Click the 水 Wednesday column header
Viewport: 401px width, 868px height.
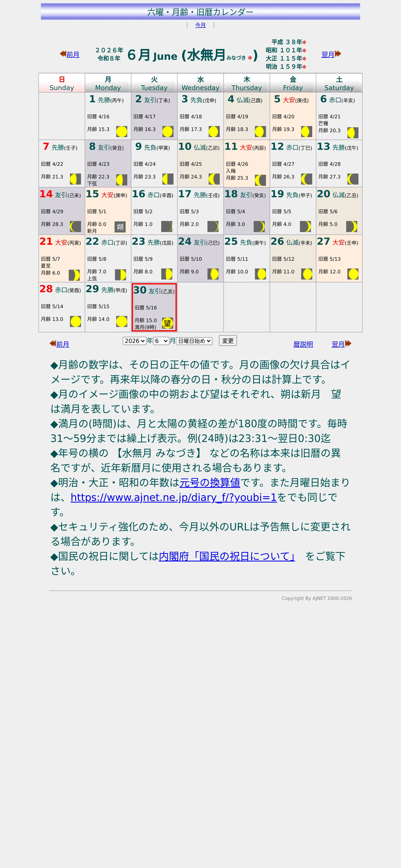click(200, 83)
